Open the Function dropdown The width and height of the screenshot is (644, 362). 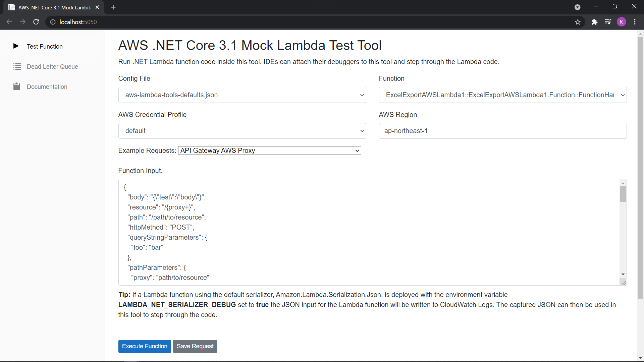click(x=502, y=95)
